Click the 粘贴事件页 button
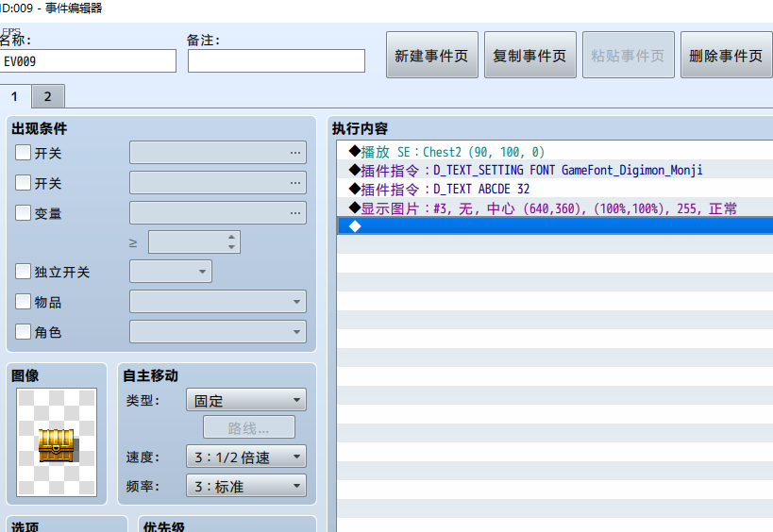 click(x=628, y=55)
